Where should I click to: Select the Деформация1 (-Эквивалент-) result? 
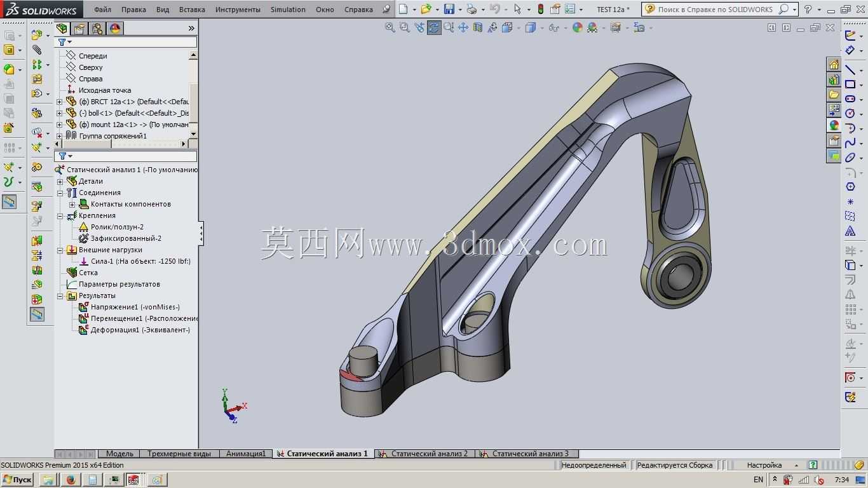click(x=134, y=330)
